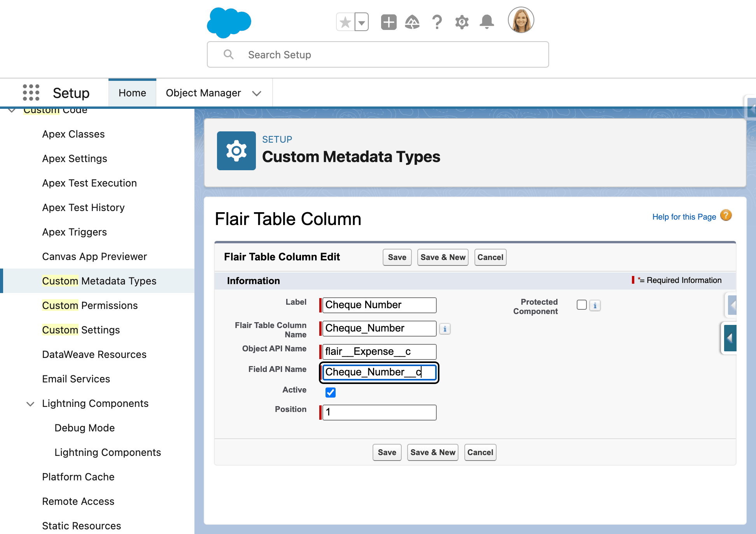The image size is (756, 534).
Task: Open Apex Settings in sidebar
Action: coord(75,159)
